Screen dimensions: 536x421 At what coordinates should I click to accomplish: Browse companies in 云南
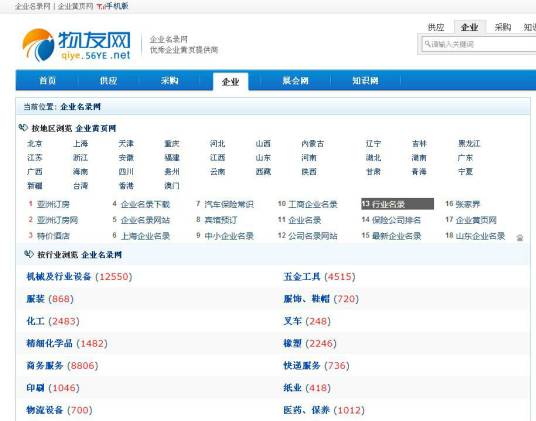pos(217,172)
